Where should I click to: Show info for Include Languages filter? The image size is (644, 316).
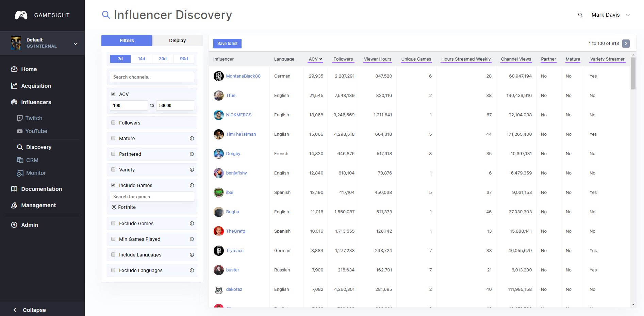tap(192, 255)
